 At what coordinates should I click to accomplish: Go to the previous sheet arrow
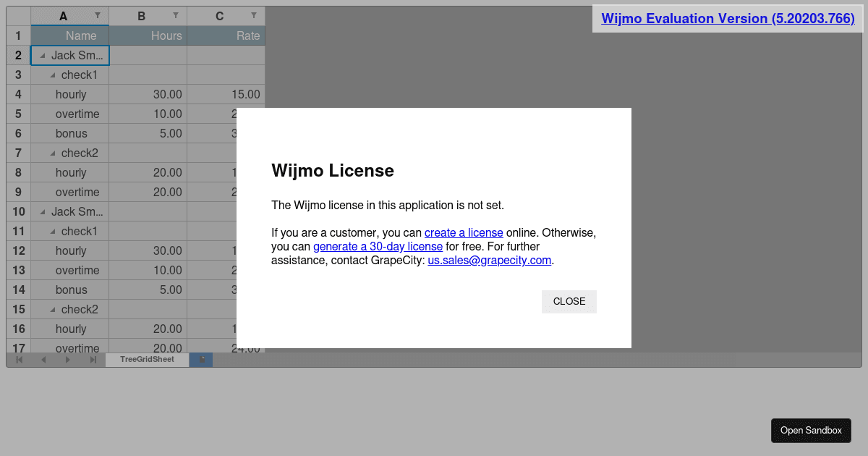point(43,360)
